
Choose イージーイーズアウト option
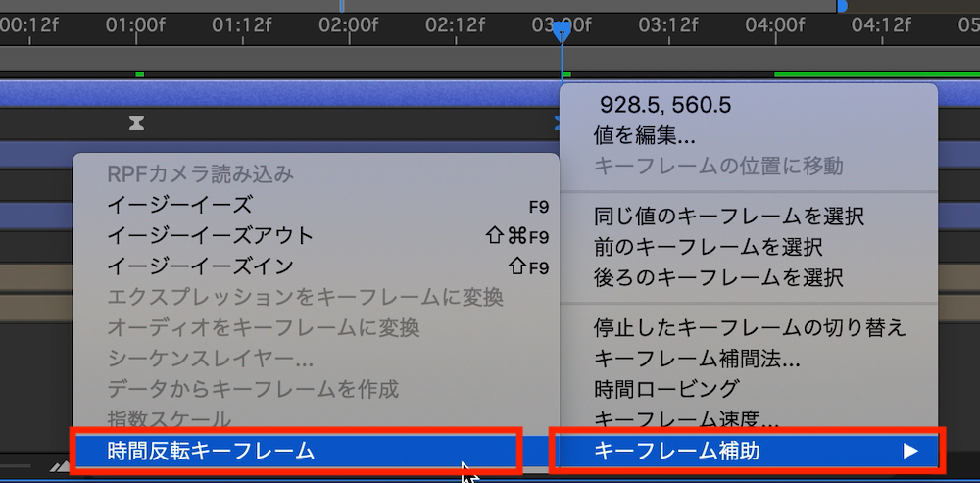point(316,236)
